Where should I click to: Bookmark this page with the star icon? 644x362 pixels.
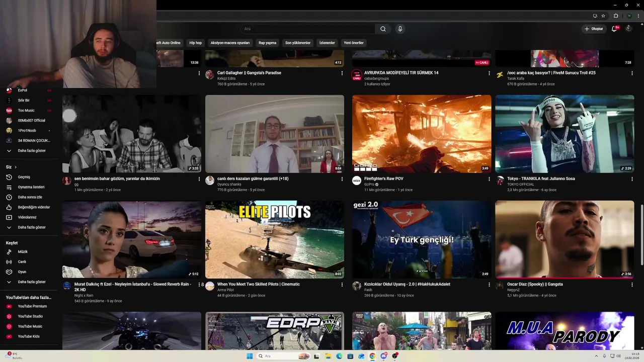click(603, 16)
